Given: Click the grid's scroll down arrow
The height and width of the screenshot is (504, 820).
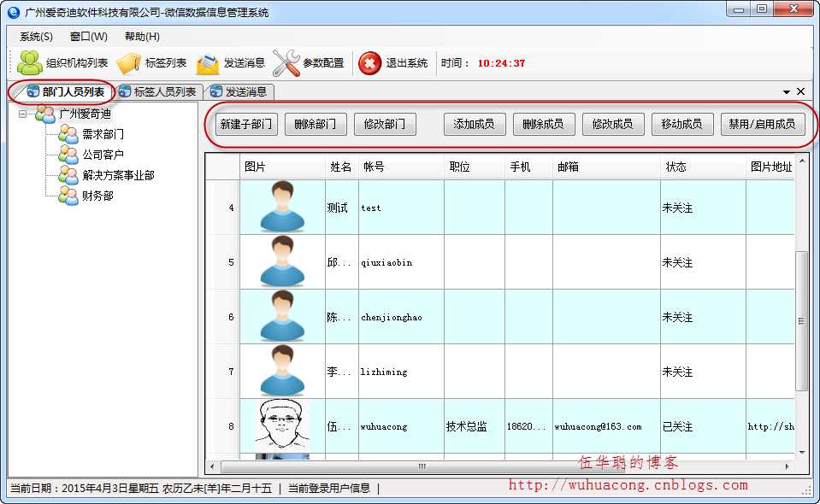Looking at the screenshot, I should [x=802, y=453].
